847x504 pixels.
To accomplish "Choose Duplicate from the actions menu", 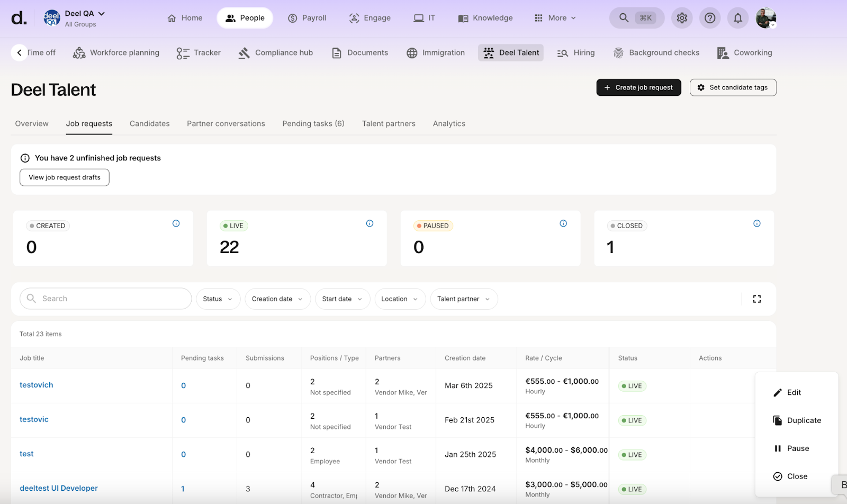I will coord(796,420).
